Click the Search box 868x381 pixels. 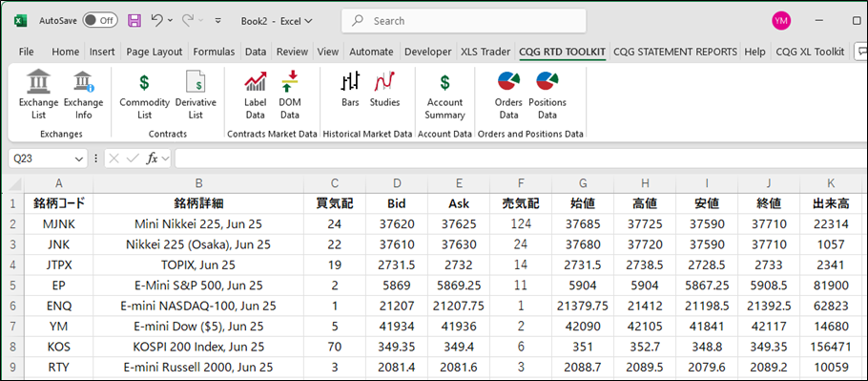tap(464, 21)
